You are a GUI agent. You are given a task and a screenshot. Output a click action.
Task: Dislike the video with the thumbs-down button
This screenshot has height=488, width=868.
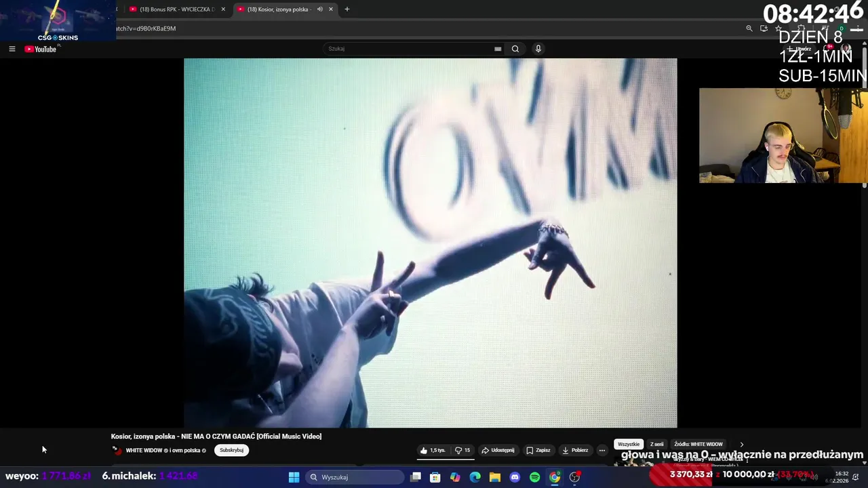point(462,450)
